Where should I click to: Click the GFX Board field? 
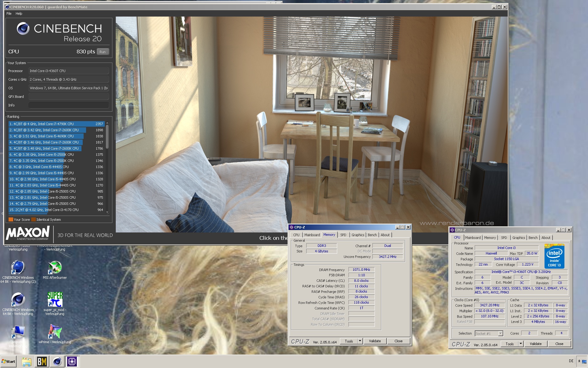pyautogui.click(x=69, y=97)
